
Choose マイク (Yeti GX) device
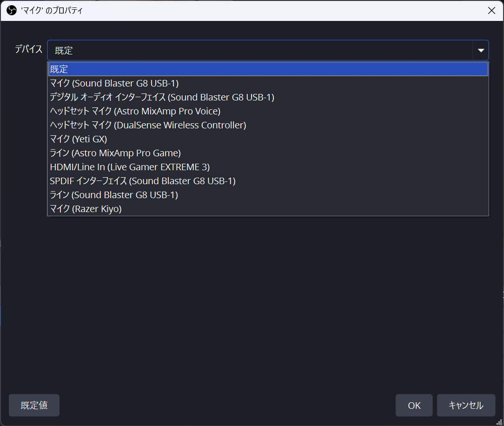click(79, 139)
